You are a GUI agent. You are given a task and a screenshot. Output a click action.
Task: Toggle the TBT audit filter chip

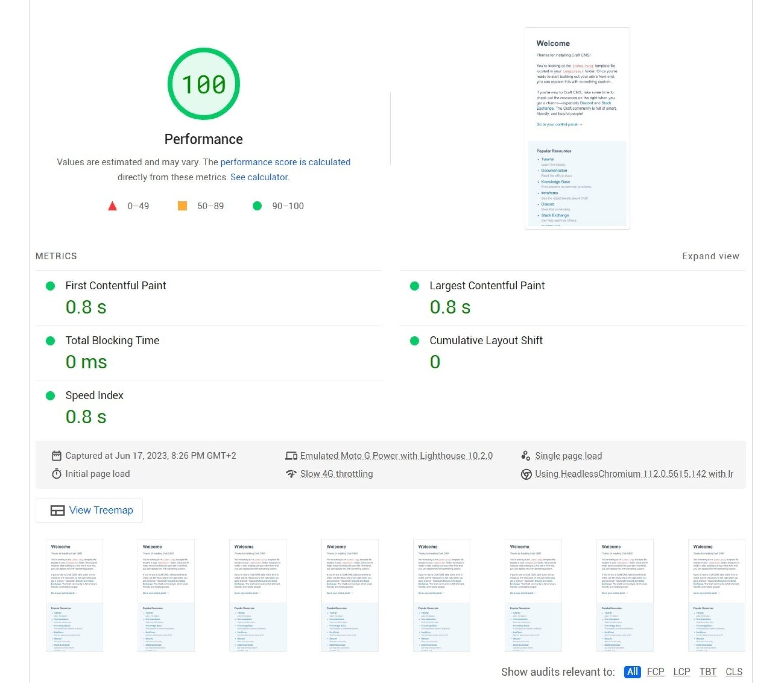[x=708, y=672]
